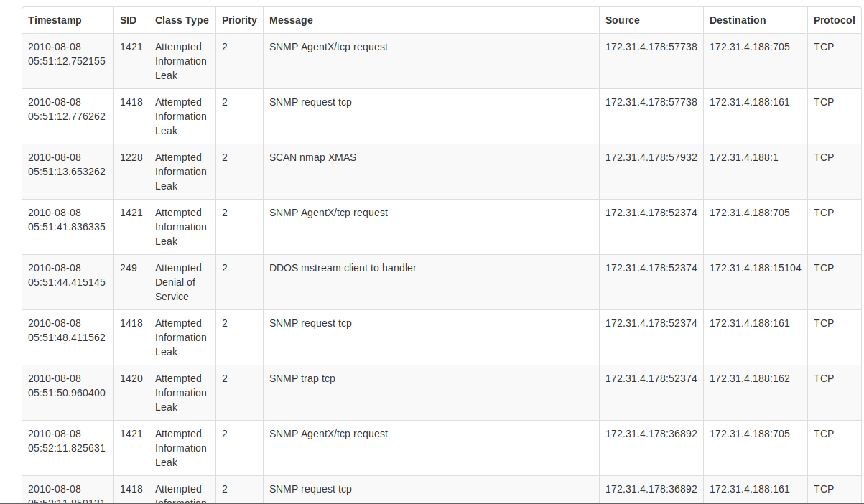The height and width of the screenshot is (504, 864).
Task: Click destination 172.31.4.188:162 cell
Action: pos(749,378)
